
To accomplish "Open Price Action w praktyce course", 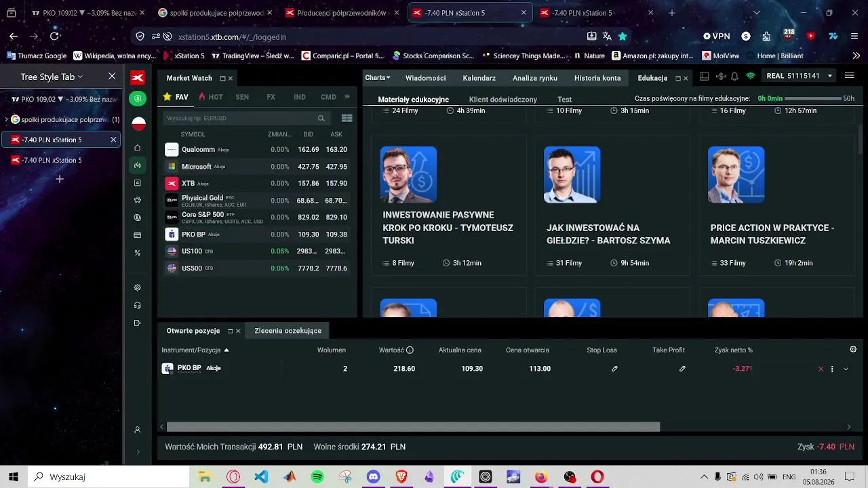I will click(776, 205).
